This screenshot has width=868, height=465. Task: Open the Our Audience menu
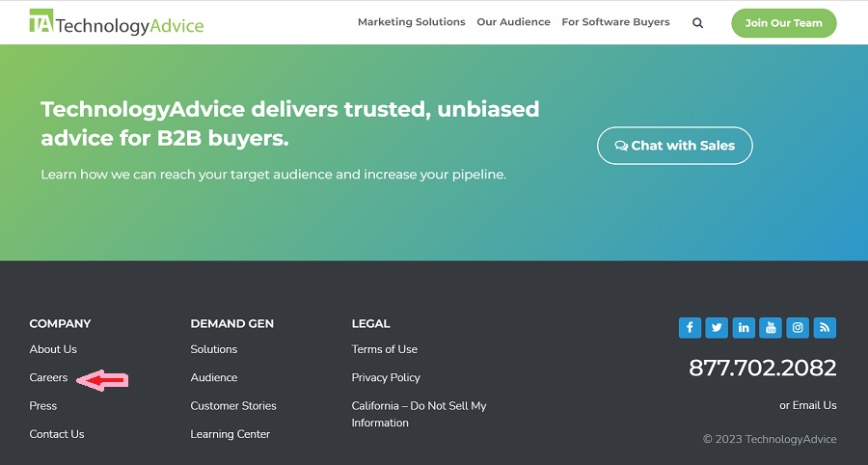pyautogui.click(x=513, y=22)
